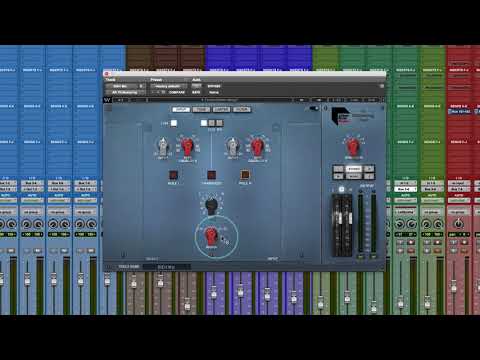Click the volume fader of the red track
This screenshot has width=480, height=360.
pos(454,286)
